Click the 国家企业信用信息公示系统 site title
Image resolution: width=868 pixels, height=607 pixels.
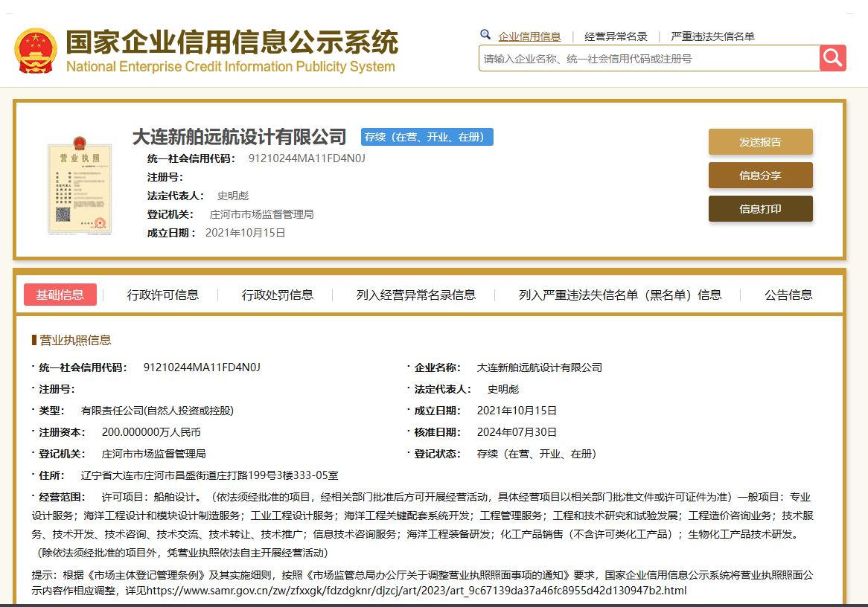(232, 42)
